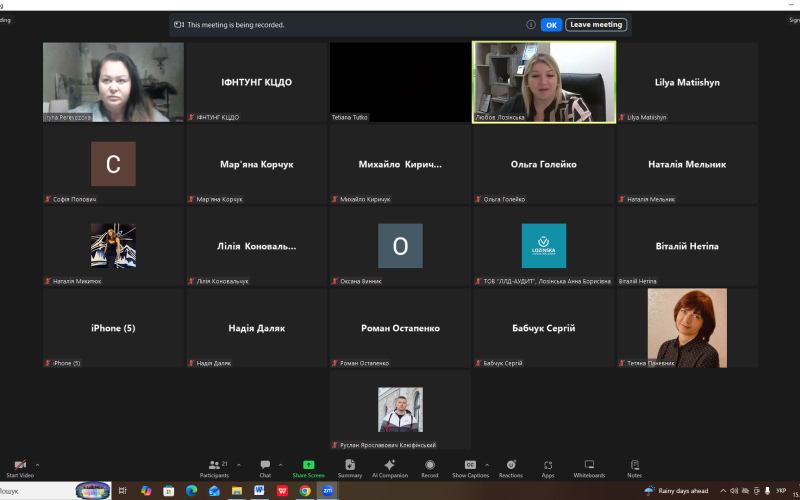The width and height of the screenshot is (800, 500).
Task: Select the Ольга Голейко tile
Action: click(x=544, y=164)
